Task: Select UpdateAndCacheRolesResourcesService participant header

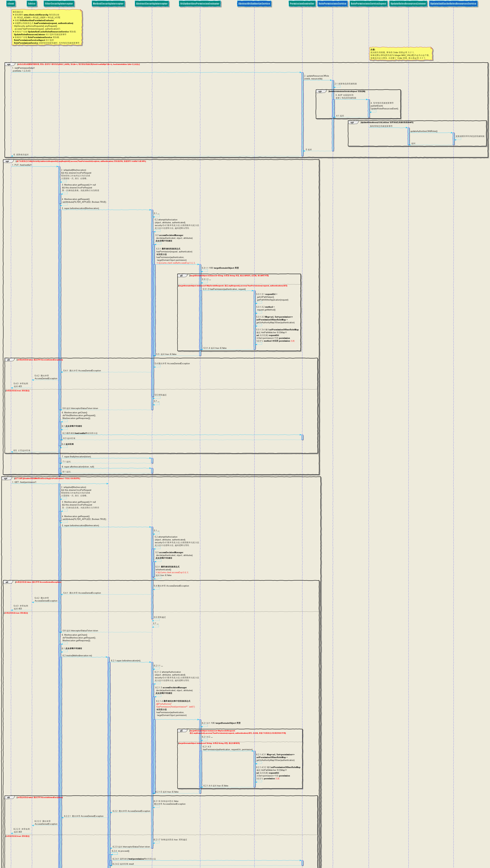Action: point(453,4)
